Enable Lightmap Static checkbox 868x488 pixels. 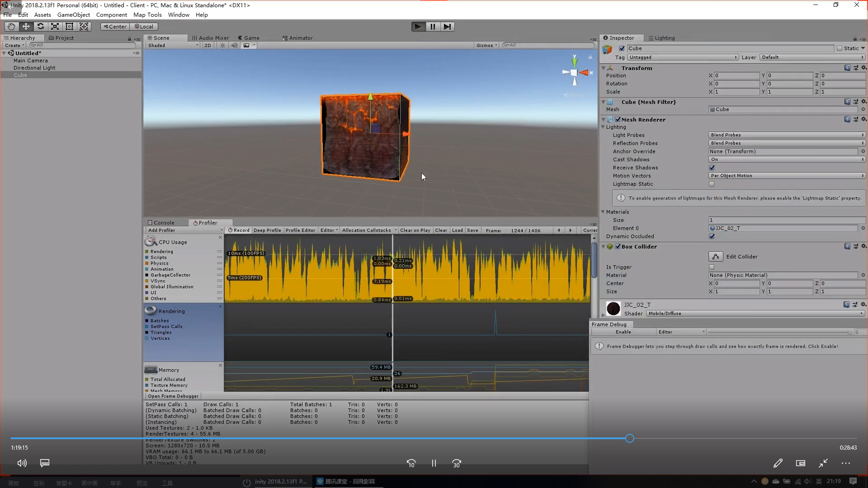(712, 184)
